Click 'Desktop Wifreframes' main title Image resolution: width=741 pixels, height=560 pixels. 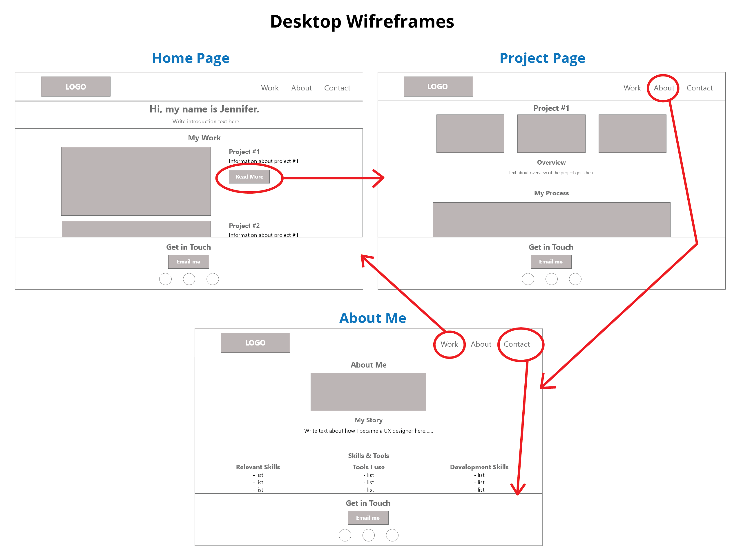pos(362,22)
